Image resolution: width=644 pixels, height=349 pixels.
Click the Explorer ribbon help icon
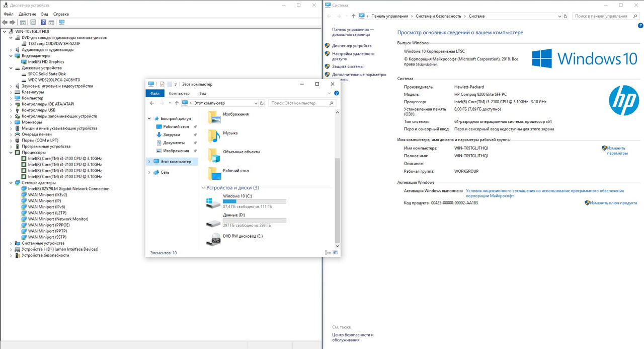(336, 93)
